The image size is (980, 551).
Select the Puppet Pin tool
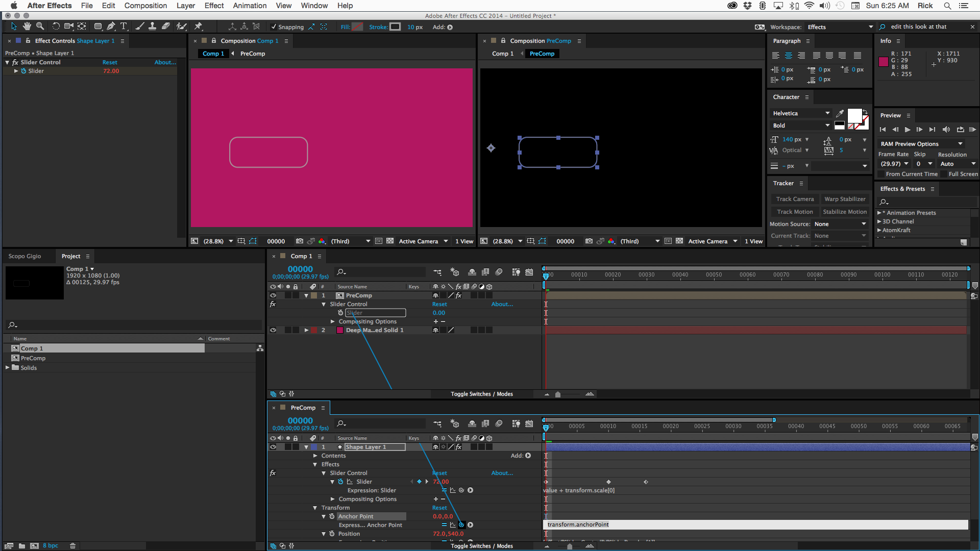199,27
